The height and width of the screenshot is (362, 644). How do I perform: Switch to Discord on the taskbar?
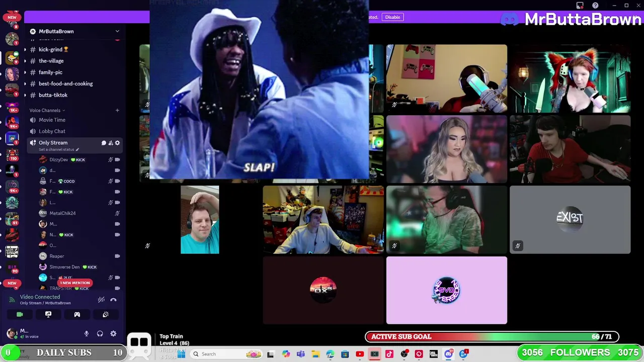tap(448, 354)
